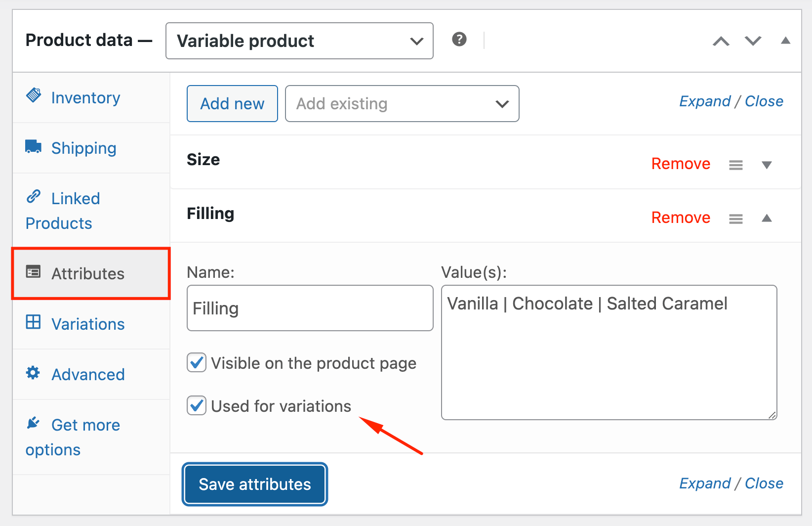Click Expand link at the top

point(705,101)
